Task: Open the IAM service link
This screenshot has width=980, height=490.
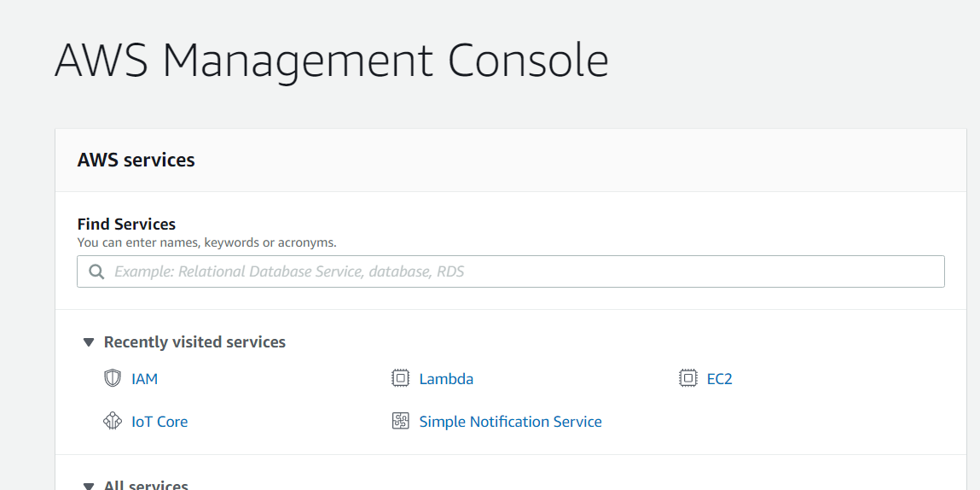Action: coord(144,379)
